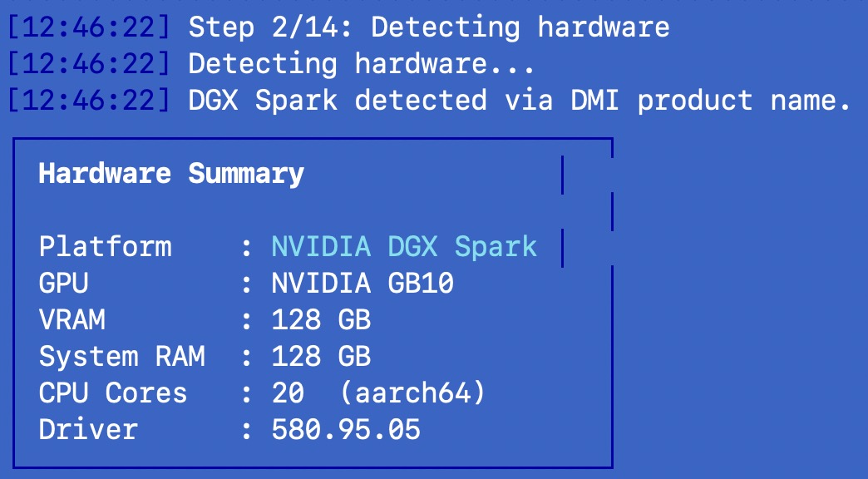Click the 'product name.' text

[x=744, y=101]
